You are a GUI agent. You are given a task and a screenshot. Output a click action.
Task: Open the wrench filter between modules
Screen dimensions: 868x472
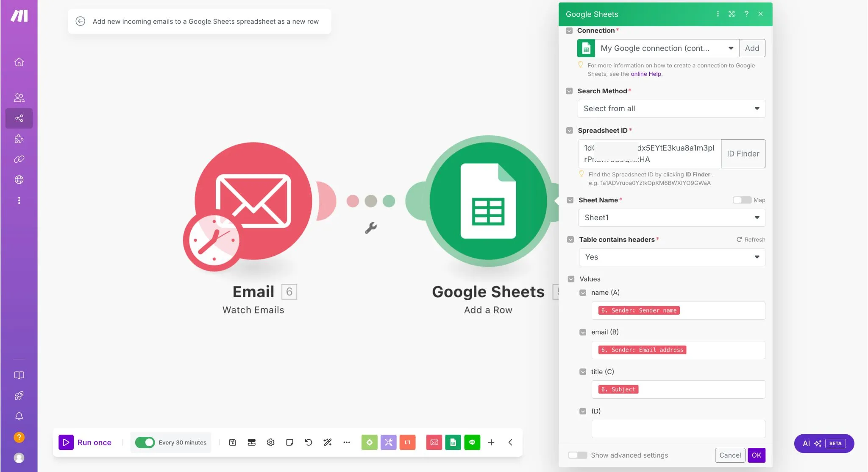coord(371,228)
